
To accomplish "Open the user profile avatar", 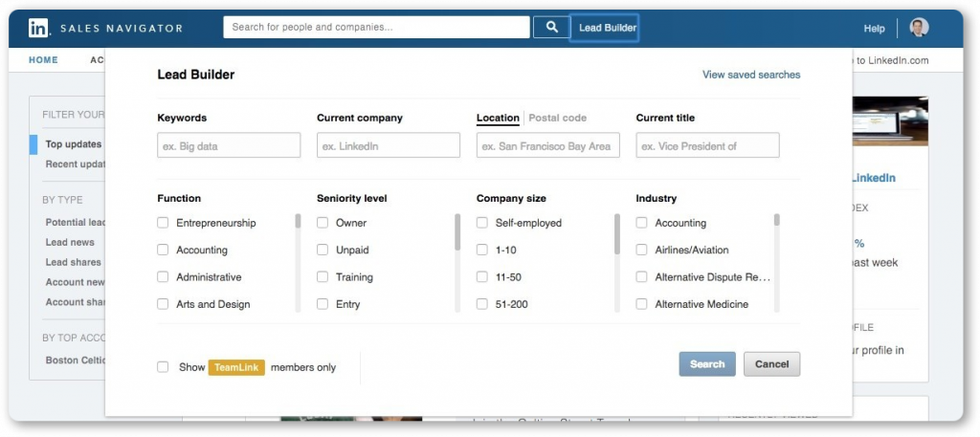I will click(919, 28).
